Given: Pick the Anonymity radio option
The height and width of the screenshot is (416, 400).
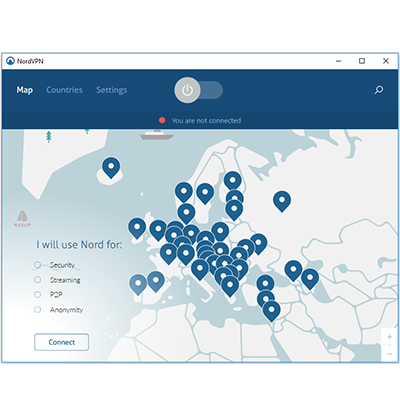Looking at the screenshot, I should tap(38, 310).
